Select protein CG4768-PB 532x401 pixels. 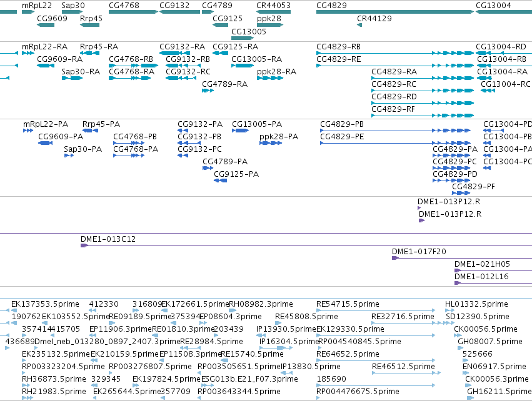[x=135, y=137]
